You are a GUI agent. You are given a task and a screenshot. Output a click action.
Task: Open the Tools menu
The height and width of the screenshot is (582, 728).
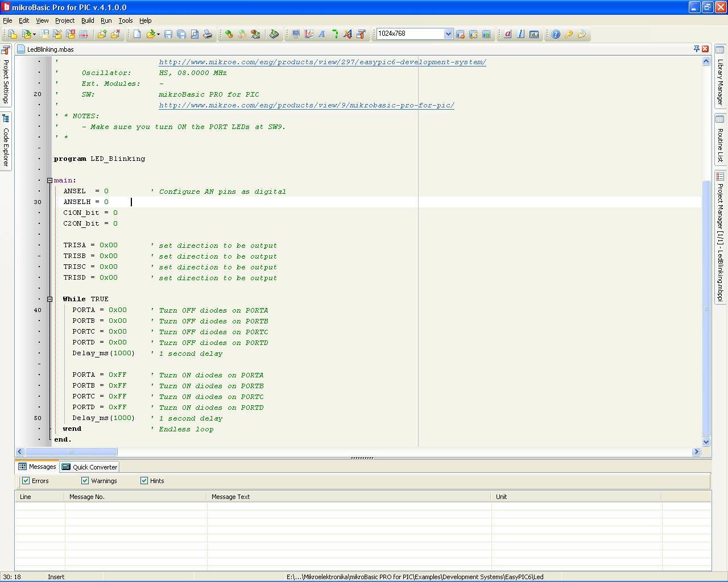[x=126, y=20]
